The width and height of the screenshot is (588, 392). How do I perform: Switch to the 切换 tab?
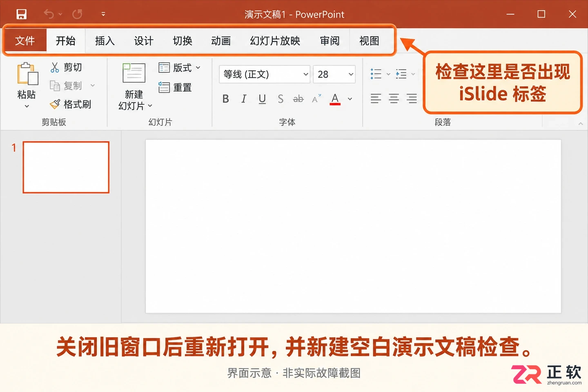click(183, 41)
